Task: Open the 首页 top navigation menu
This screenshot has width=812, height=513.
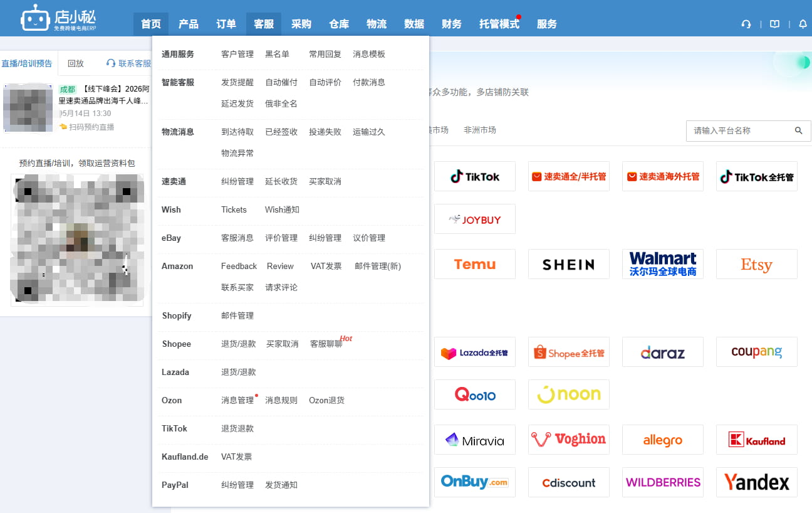Action: [151, 24]
